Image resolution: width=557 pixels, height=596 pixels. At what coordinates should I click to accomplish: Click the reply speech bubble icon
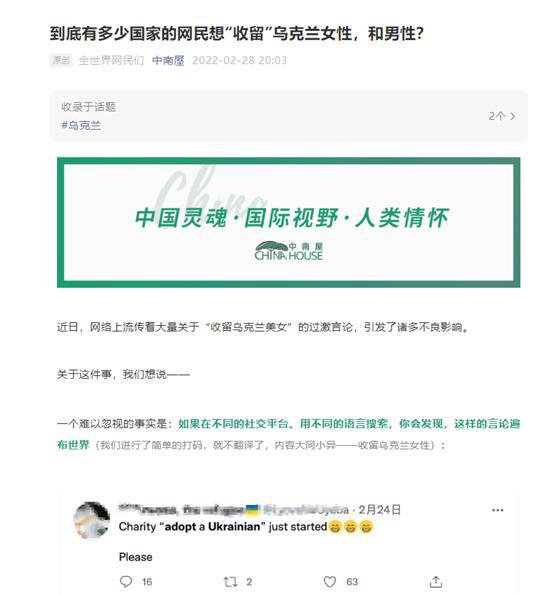[126, 582]
